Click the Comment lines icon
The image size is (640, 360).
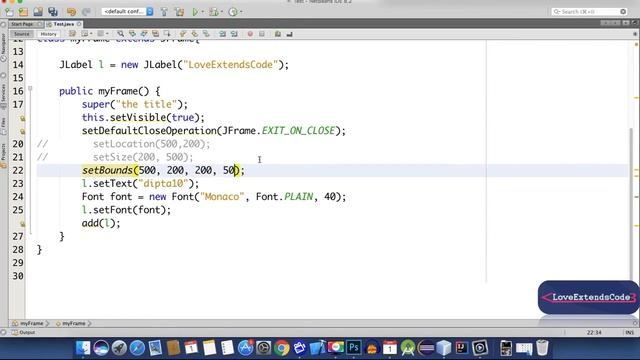[278, 34]
